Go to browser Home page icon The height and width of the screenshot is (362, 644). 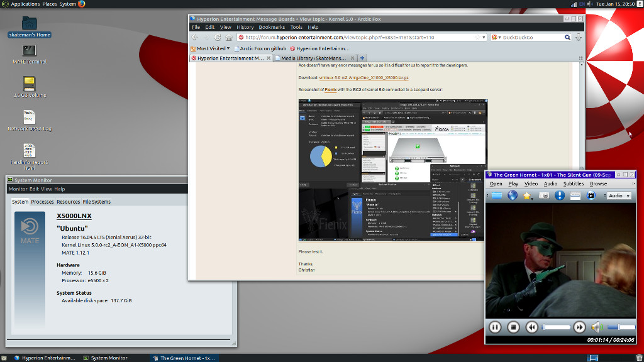(x=229, y=37)
